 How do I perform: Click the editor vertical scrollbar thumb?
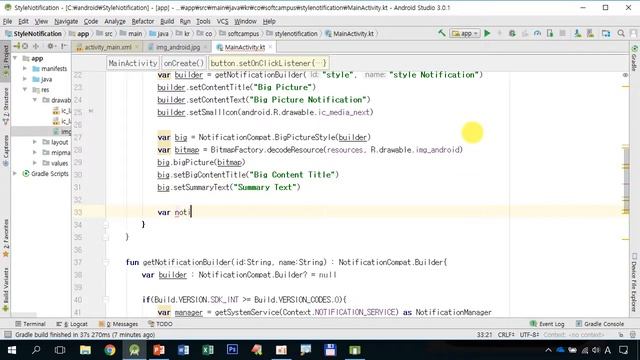click(x=626, y=180)
